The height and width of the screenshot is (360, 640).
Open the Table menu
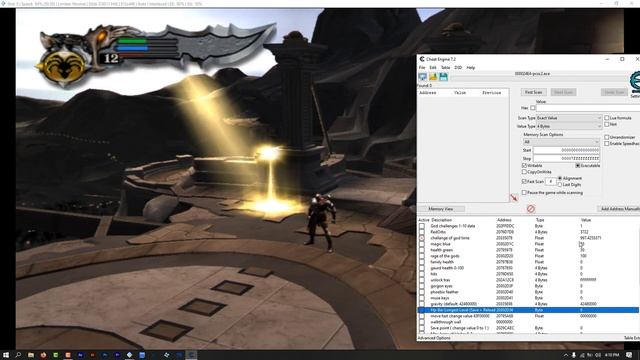pos(445,67)
